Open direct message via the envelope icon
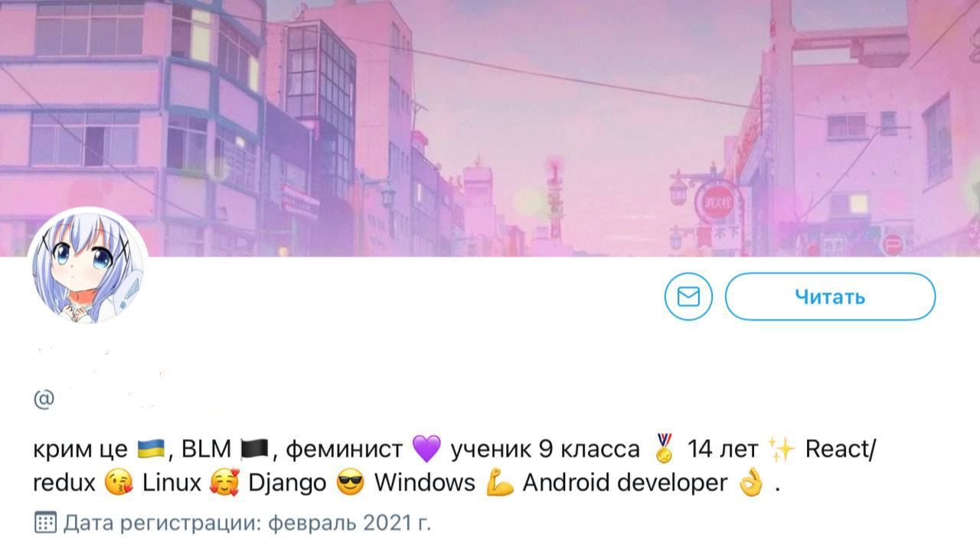Screen dimensions: 980x550 tap(688, 296)
